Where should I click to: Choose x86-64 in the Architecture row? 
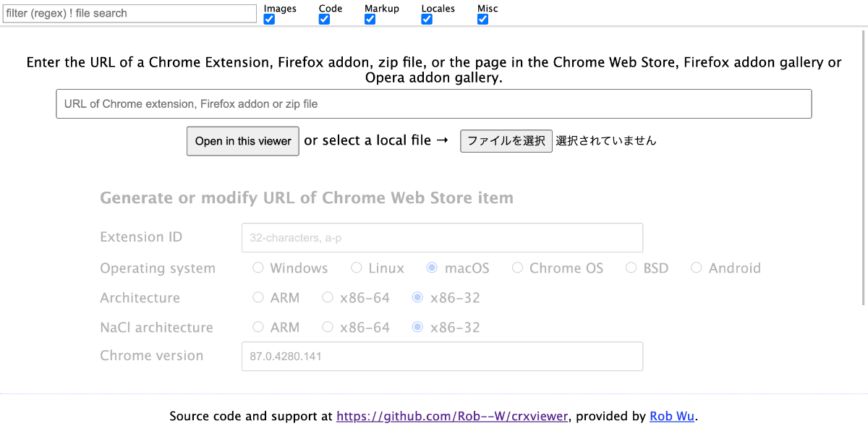point(328,297)
